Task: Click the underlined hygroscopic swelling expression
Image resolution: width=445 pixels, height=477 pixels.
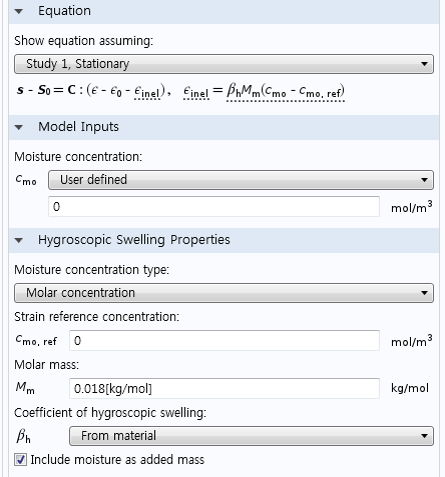Action: [285, 92]
